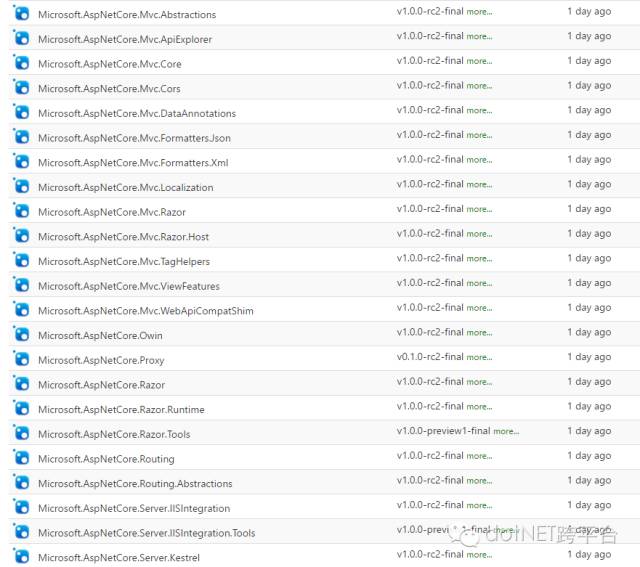Open the Microsoft.AspNetCore.Mvc.Formatters.Json package
640x567 pixels.
(134, 138)
